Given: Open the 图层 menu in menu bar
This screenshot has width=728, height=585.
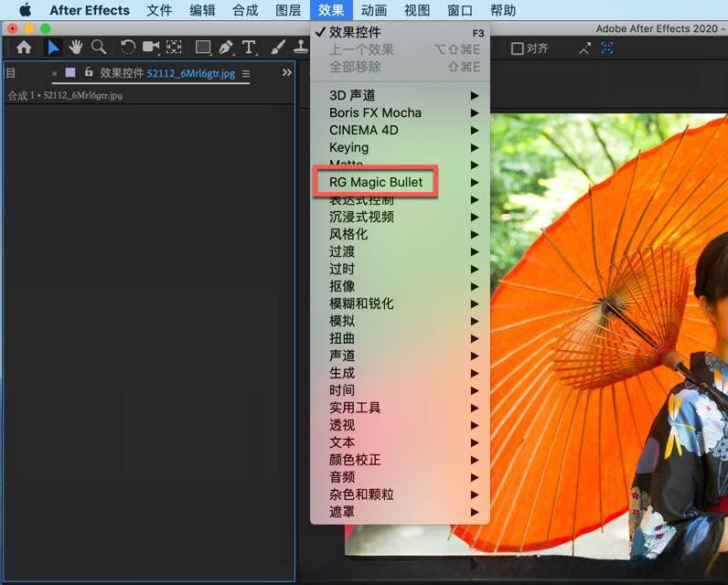Looking at the screenshot, I should (288, 11).
